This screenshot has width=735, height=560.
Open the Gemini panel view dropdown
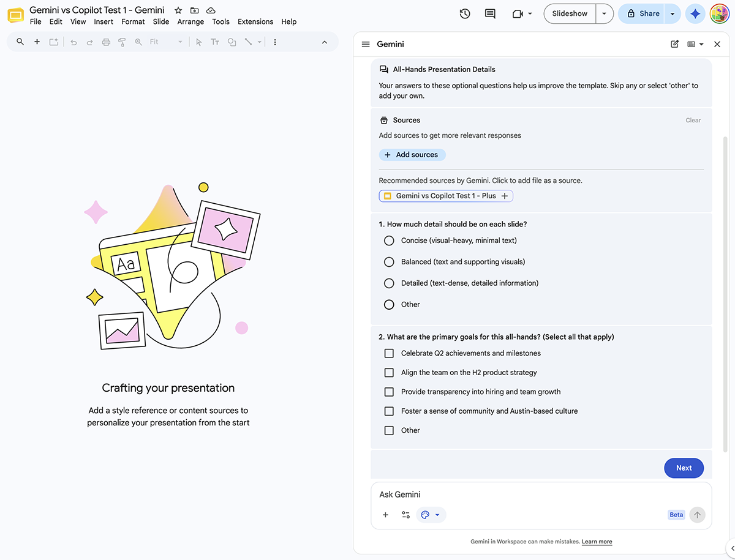(x=695, y=44)
